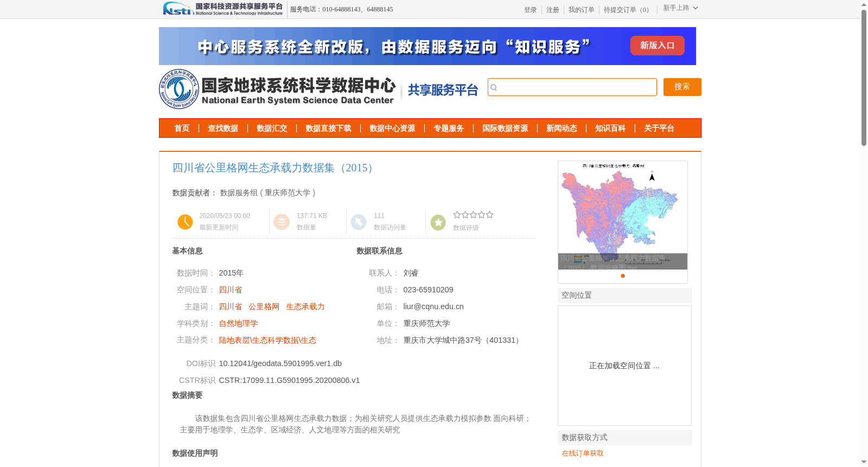Click the 注册 link
This screenshot has height=467, width=868.
point(553,10)
